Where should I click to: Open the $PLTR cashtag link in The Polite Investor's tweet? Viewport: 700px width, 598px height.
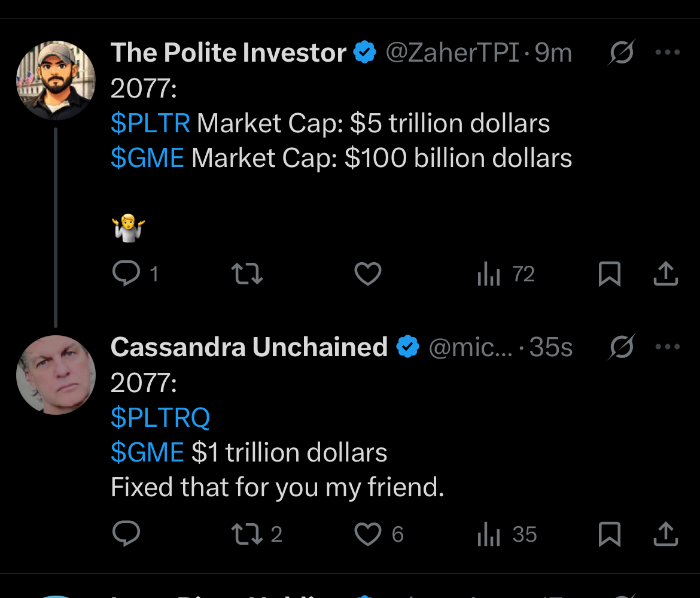point(150,123)
